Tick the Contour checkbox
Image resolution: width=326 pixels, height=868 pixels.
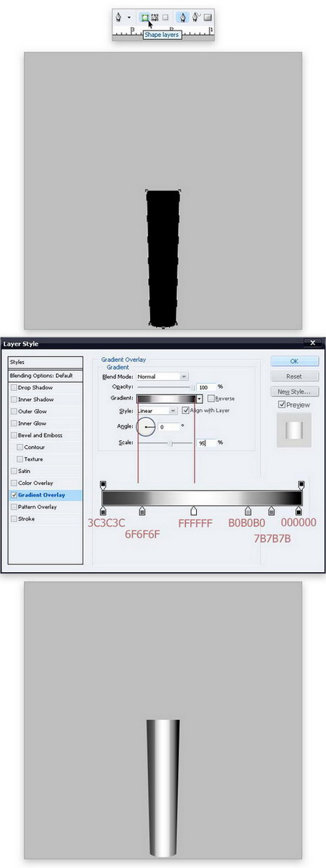tap(20, 447)
